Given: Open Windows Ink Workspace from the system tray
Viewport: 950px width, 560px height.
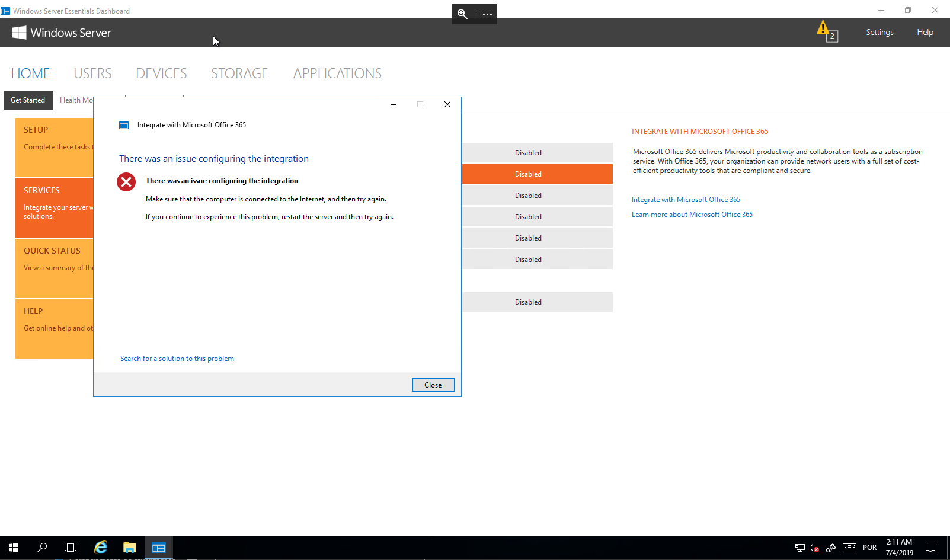Looking at the screenshot, I should click(830, 548).
